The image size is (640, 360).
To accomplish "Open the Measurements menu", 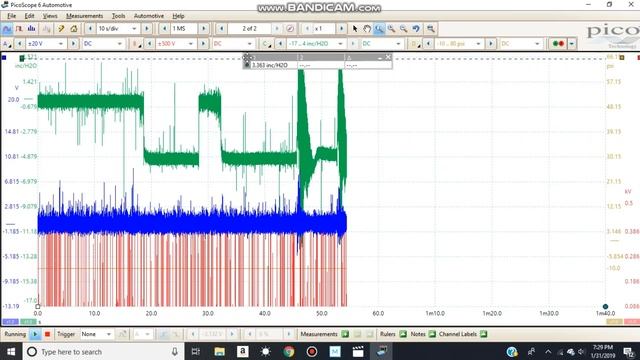I will (84, 16).
